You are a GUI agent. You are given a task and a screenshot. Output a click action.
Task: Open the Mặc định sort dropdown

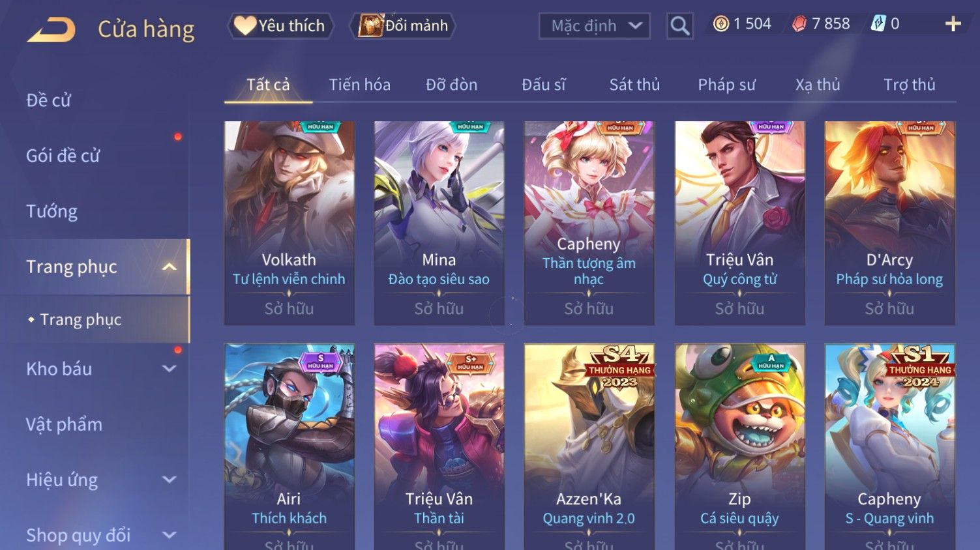point(595,26)
